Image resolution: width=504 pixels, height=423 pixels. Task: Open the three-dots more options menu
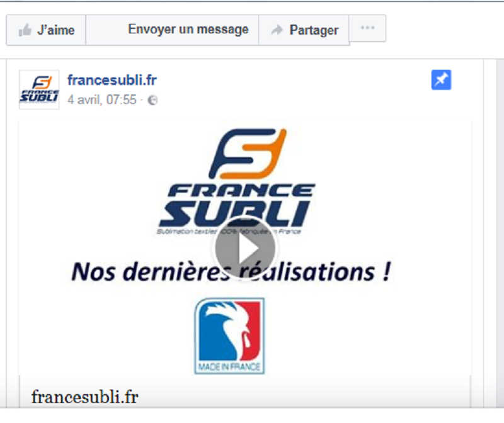[x=367, y=28]
